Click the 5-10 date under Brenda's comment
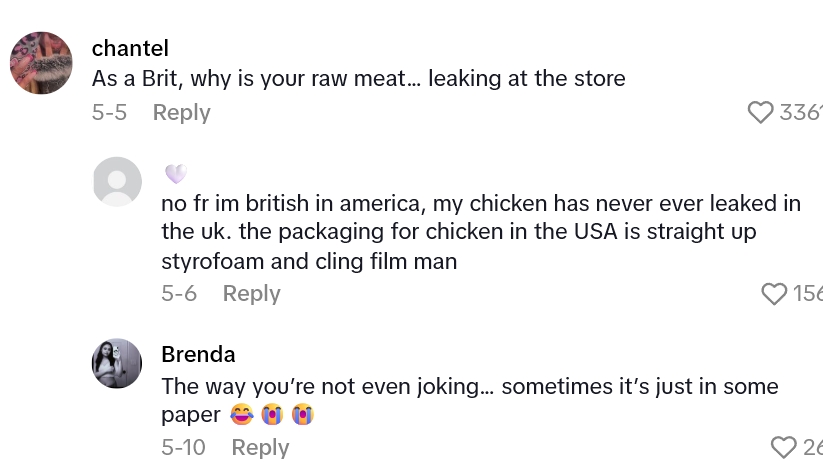Viewport: 823px width, 476px height. [x=183, y=447]
